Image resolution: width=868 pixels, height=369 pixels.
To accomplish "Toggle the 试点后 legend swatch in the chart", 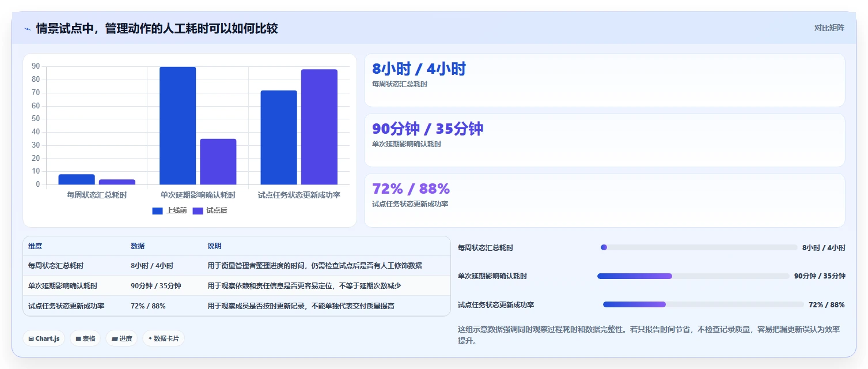I will click(198, 211).
